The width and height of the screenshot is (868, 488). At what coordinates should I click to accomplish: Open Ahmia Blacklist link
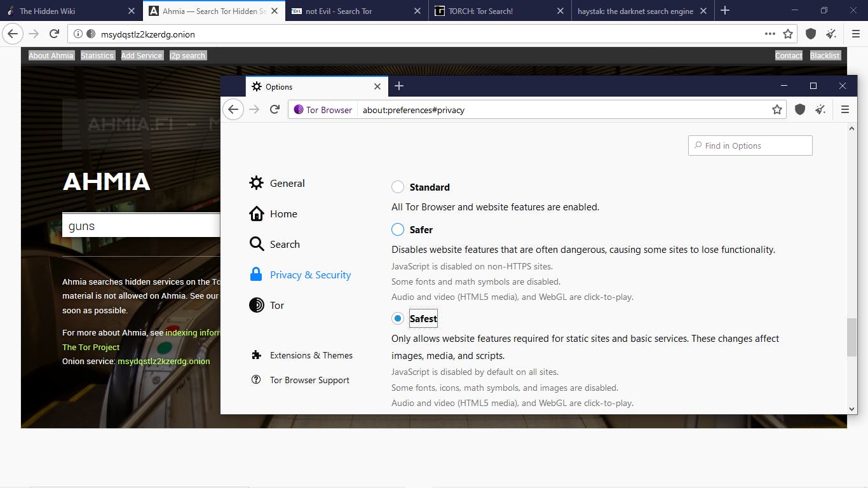[x=825, y=56]
